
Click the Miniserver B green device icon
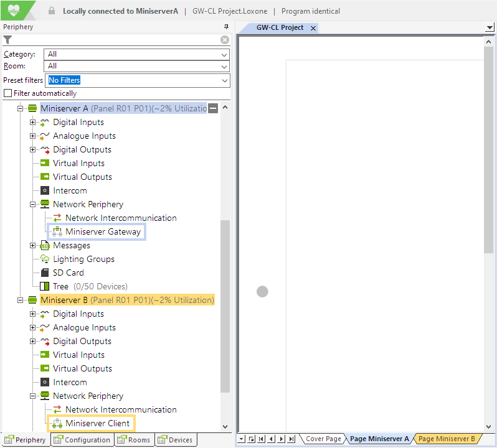coord(32,300)
